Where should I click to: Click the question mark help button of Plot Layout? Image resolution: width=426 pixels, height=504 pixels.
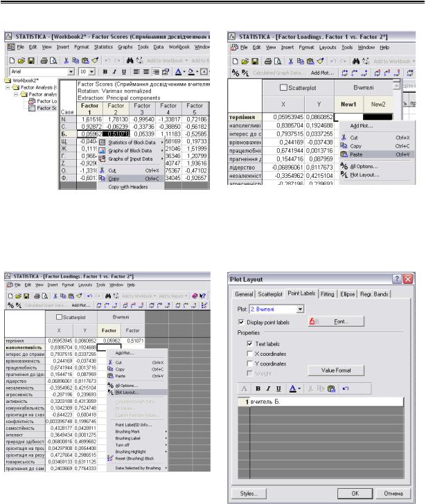tap(397, 279)
